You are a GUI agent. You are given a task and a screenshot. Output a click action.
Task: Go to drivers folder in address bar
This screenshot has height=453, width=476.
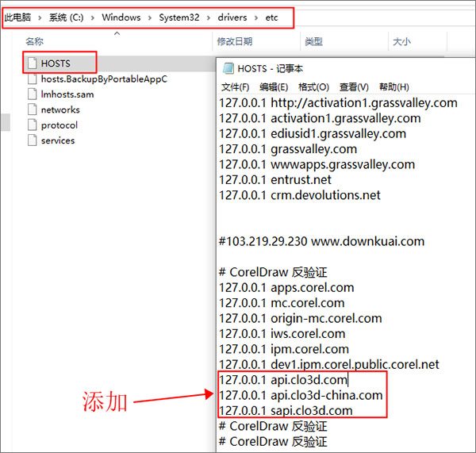tap(232, 17)
